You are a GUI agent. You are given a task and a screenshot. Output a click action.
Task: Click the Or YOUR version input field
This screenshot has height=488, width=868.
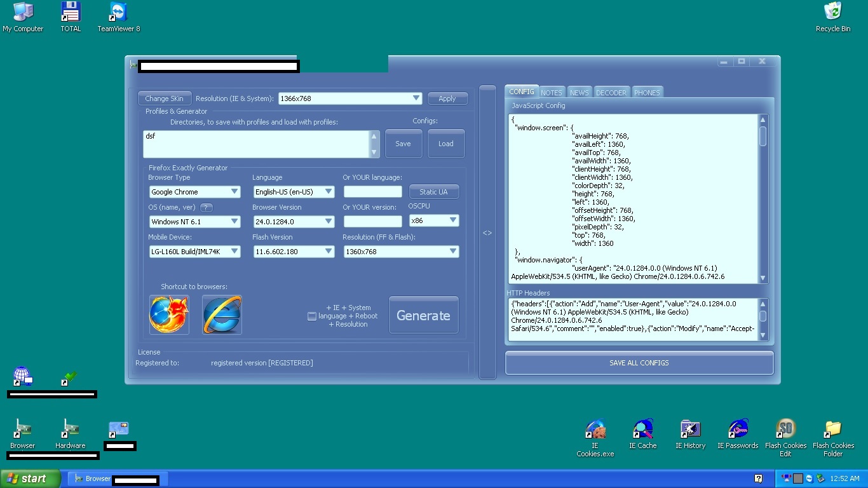(373, 221)
